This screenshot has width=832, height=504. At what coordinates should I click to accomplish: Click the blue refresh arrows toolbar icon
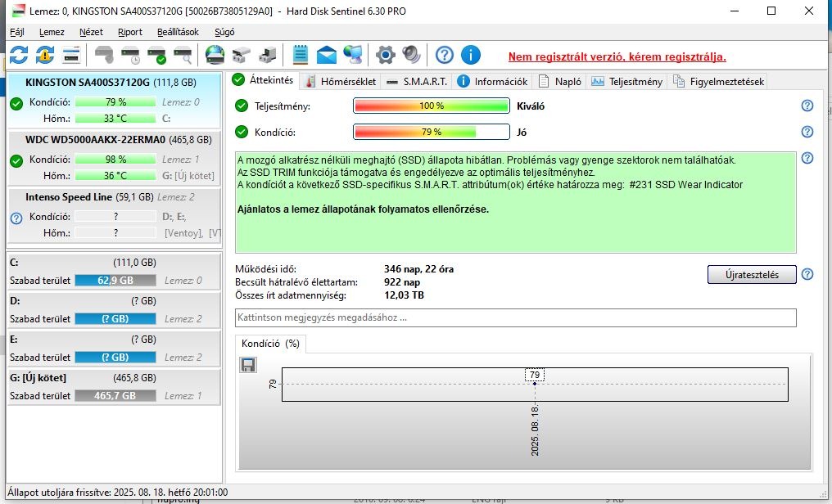click(19, 55)
